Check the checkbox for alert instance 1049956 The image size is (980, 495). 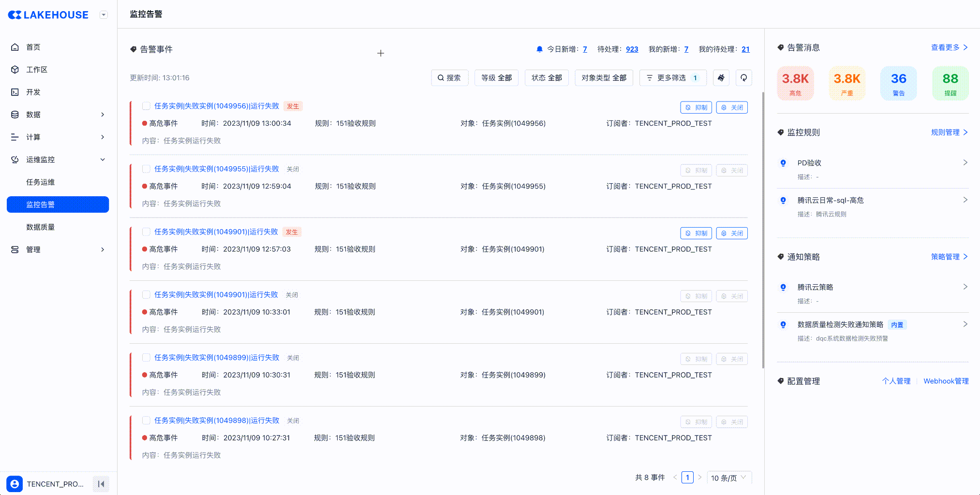click(146, 106)
